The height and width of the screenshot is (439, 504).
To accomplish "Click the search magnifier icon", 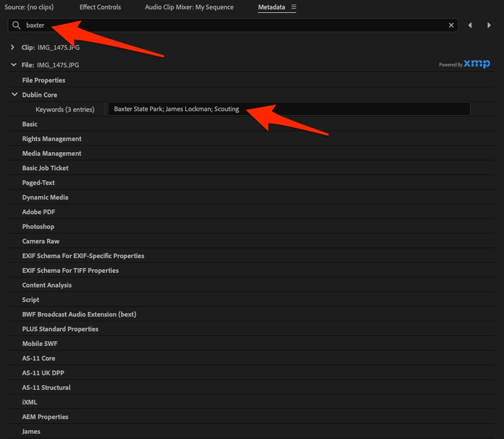I will (16, 25).
